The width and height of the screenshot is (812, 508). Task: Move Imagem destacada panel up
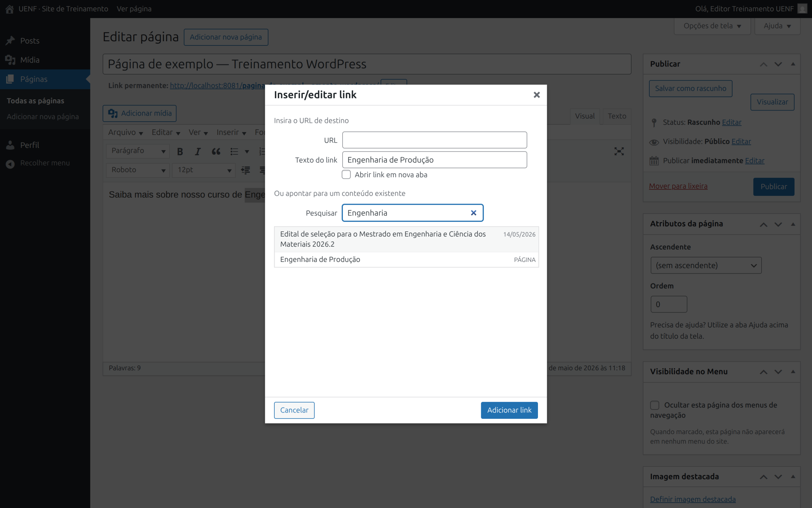coord(763,477)
